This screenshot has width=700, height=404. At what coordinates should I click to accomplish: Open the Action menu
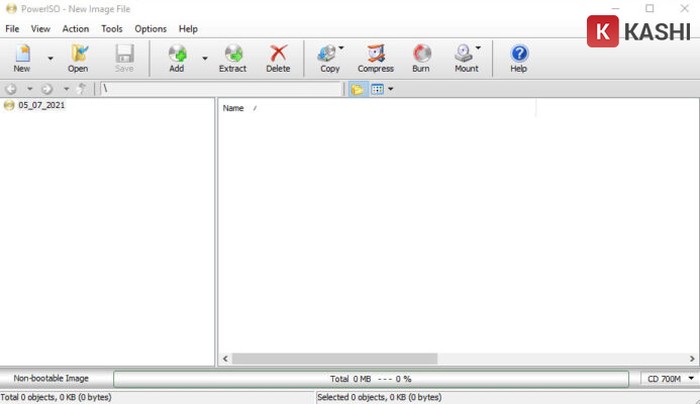(75, 29)
